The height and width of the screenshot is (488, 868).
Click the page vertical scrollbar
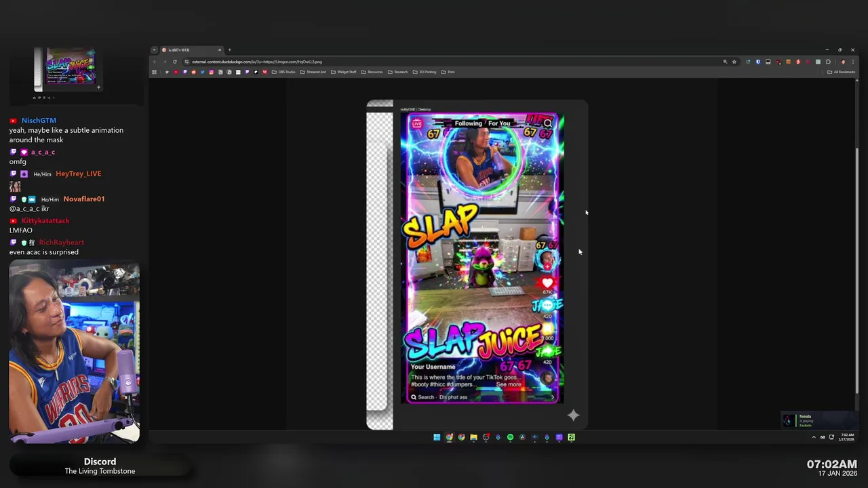(857, 271)
